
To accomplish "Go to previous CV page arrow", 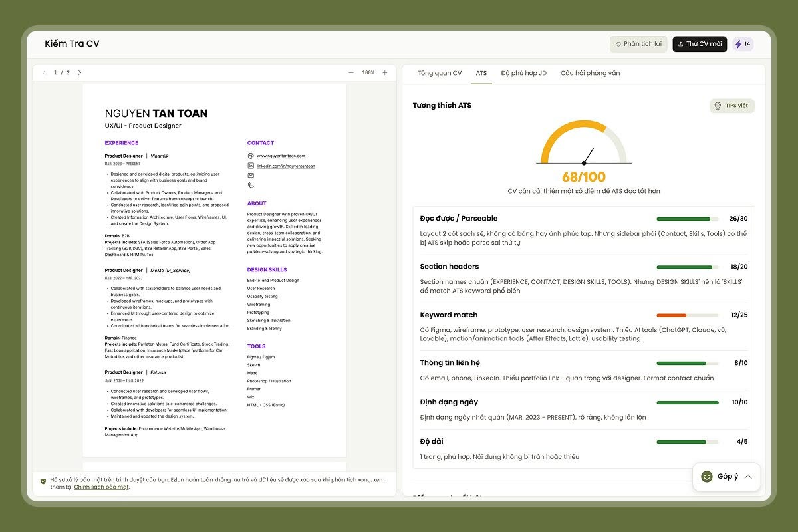I will pyautogui.click(x=45, y=73).
